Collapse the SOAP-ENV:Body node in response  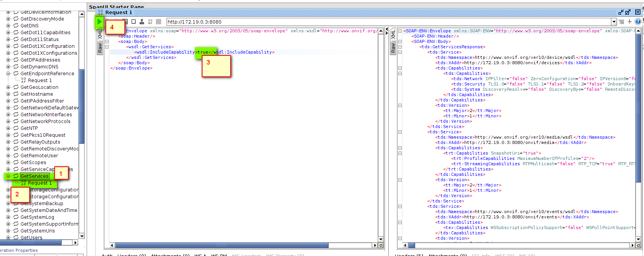click(x=400, y=42)
